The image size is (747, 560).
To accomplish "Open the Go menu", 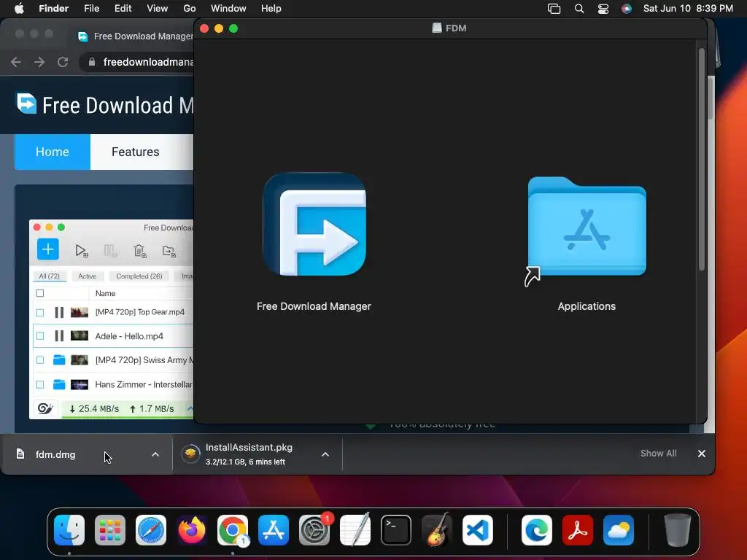I will [x=190, y=9].
